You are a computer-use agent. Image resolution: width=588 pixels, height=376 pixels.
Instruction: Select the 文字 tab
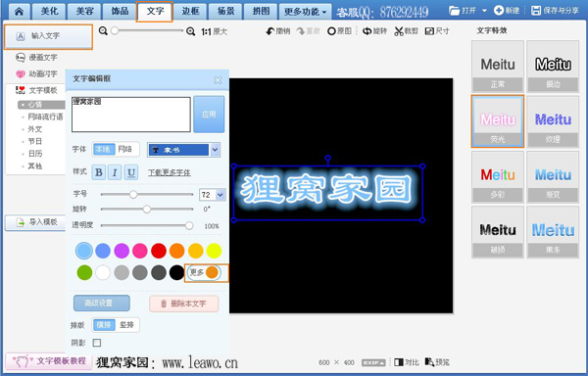[155, 11]
